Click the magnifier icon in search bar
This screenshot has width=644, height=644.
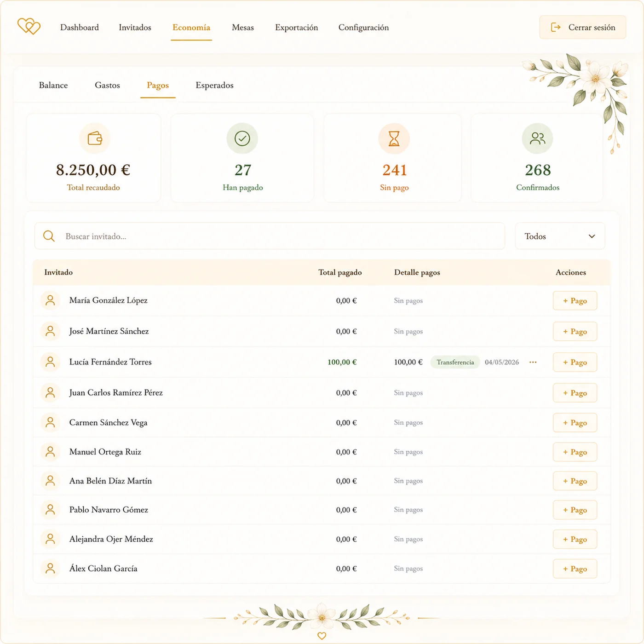(x=49, y=236)
